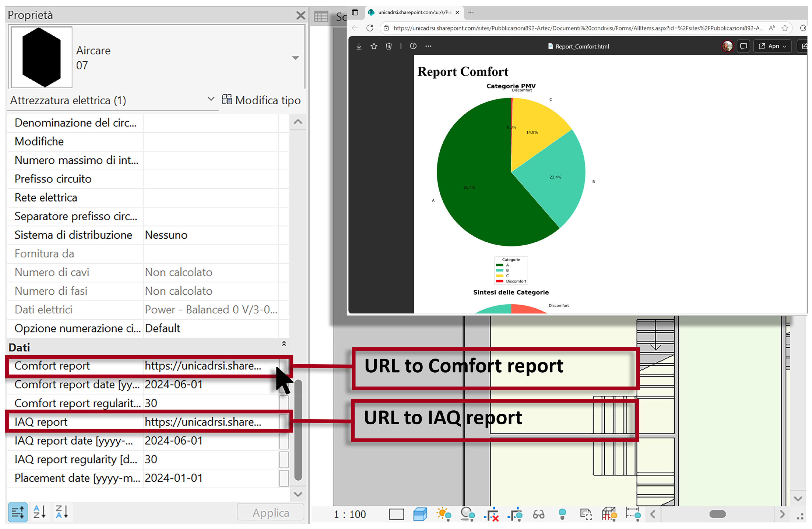The height and width of the screenshot is (529, 812).
Task: Open Temporary Hide/Isolate glasses icon
Action: [538, 514]
